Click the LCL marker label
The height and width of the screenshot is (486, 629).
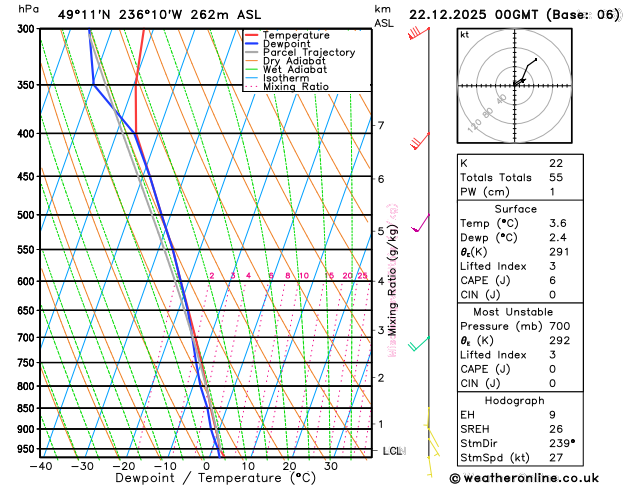click(392, 451)
